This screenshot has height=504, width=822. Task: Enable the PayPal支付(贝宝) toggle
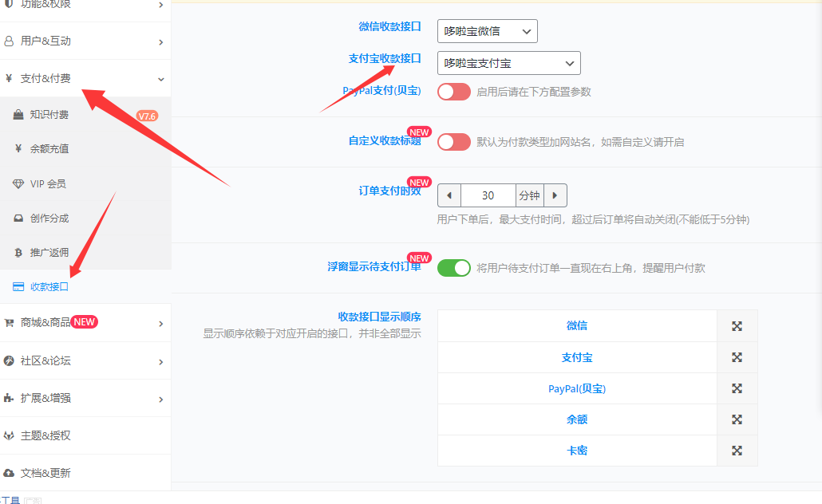point(453,92)
